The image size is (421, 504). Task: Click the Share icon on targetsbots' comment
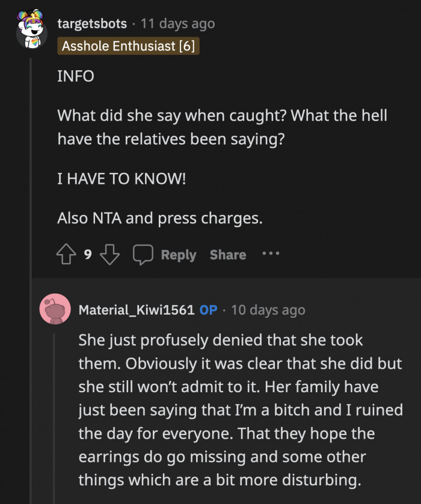(x=227, y=254)
